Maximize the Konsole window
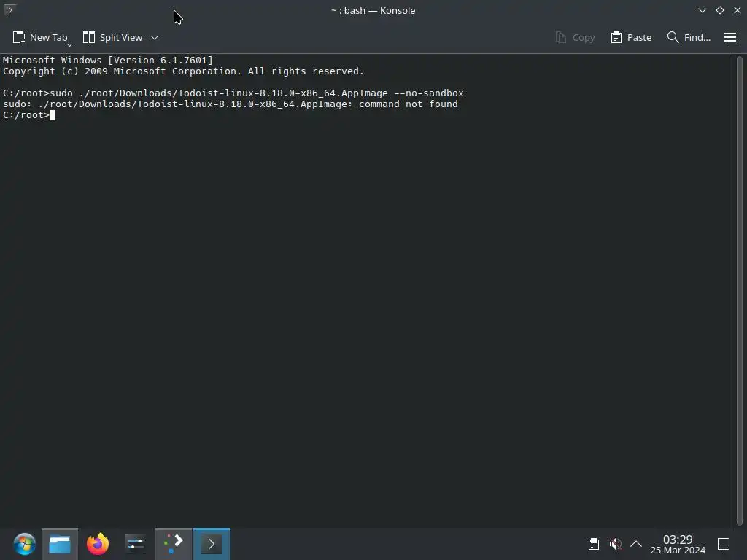This screenshot has height=560, width=747. pyautogui.click(x=720, y=10)
